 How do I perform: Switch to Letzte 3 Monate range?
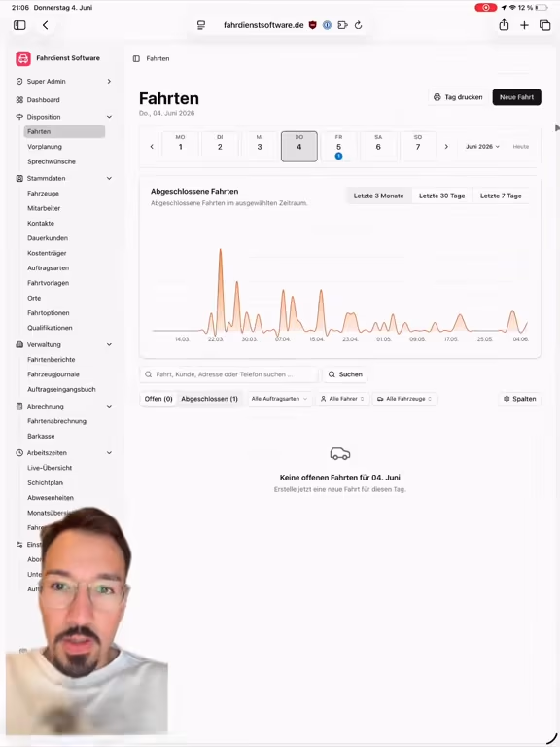(x=378, y=196)
